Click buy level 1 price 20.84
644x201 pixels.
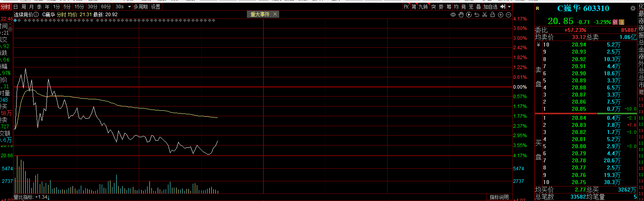[x=579, y=118]
